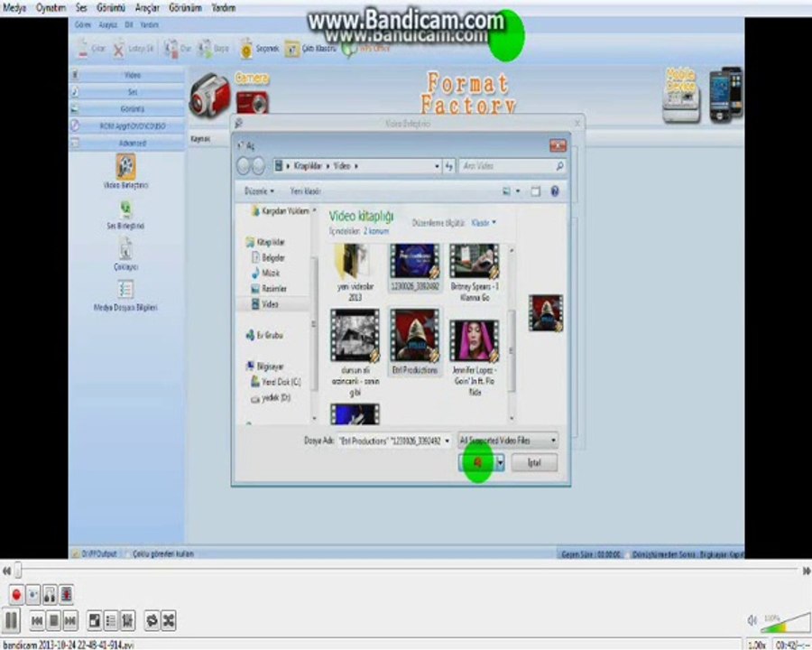Click Yeni klasör in file dialog

(306, 191)
